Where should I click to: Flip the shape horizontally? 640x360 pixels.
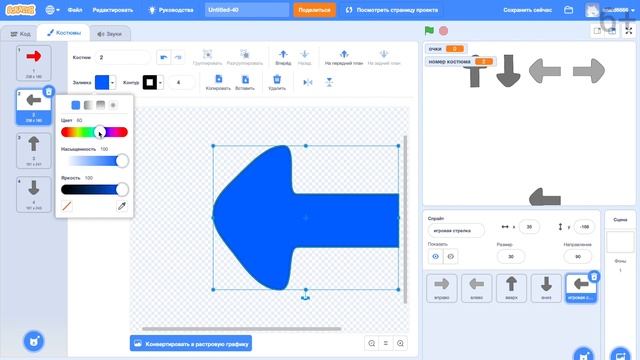tap(308, 82)
